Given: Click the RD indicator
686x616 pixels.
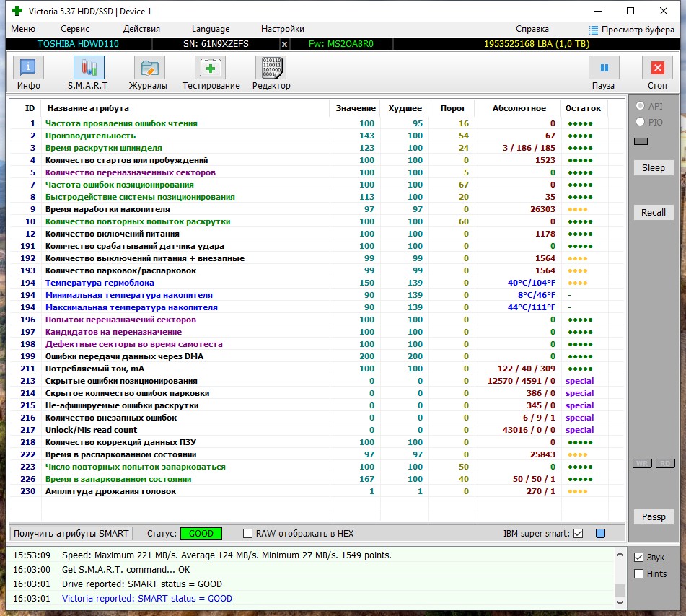Looking at the screenshot, I should point(665,463).
